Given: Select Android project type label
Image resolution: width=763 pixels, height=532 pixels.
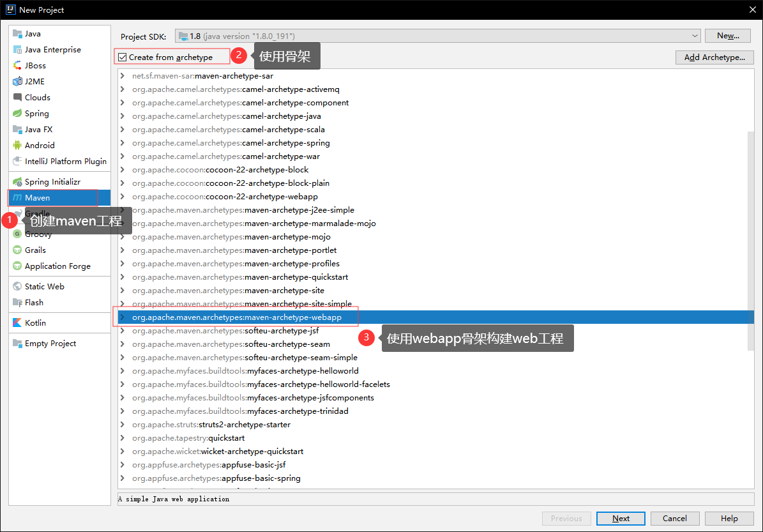Looking at the screenshot, I should coord(40,145).
